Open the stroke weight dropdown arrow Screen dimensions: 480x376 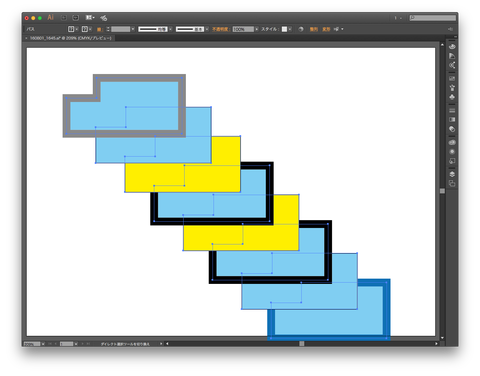pyautogui.click(x=133, y=29)
